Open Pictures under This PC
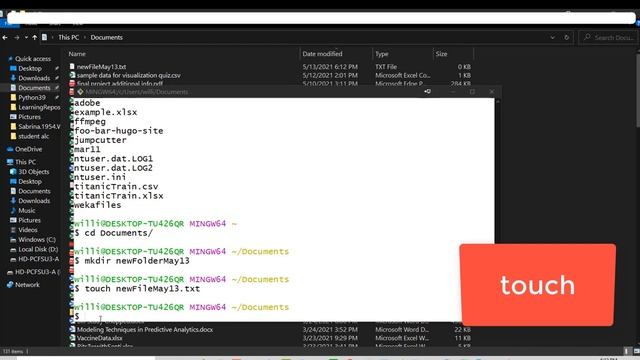The width and height of the screenshot is (640, 360). [x=29, y=220]
